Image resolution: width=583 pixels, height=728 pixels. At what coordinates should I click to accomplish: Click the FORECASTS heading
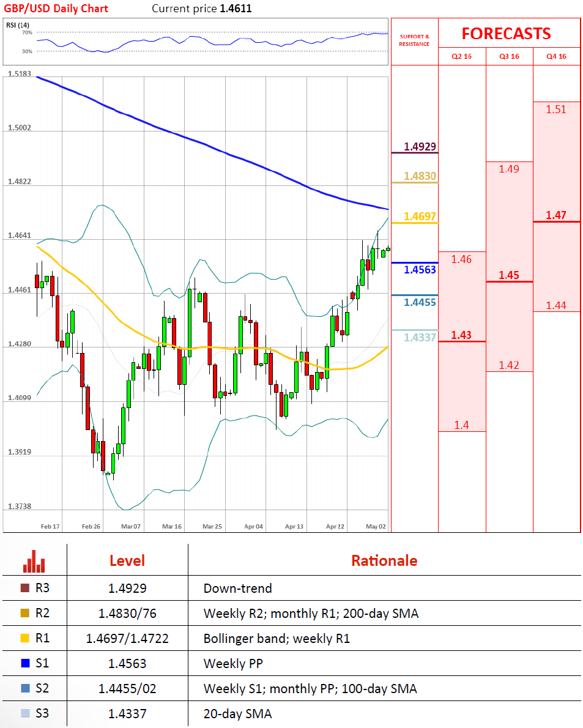tap(507, 34)
